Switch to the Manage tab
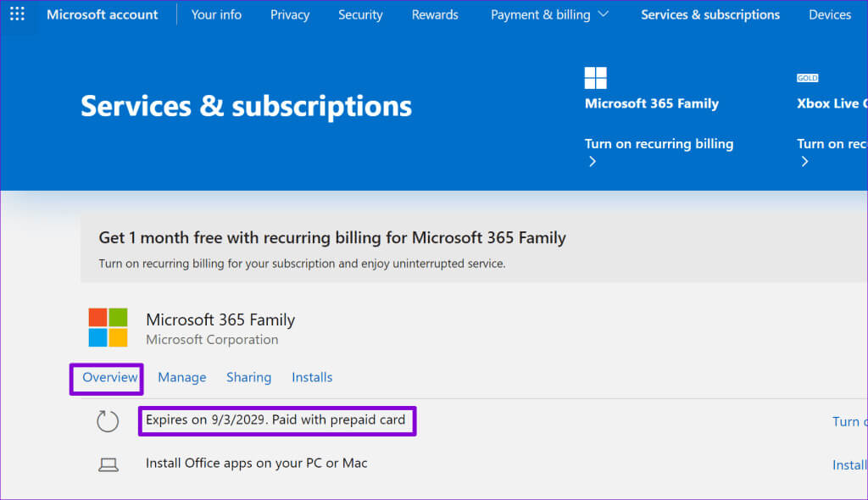This screenshot has width=868, height=500. (x=181, y=377)
